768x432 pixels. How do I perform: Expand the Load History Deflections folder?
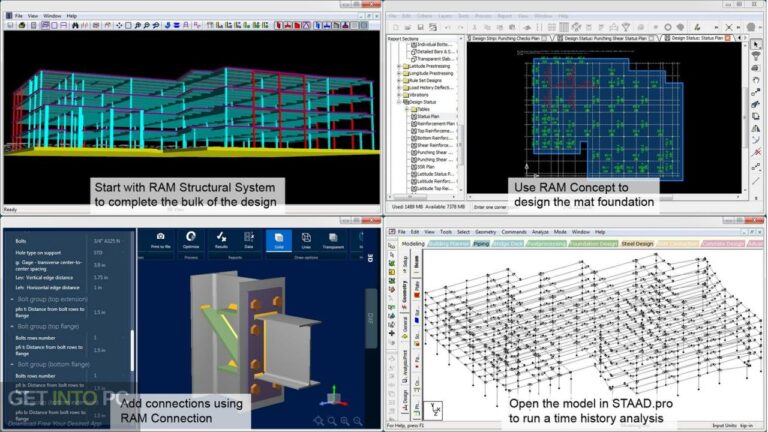point(399,88)
